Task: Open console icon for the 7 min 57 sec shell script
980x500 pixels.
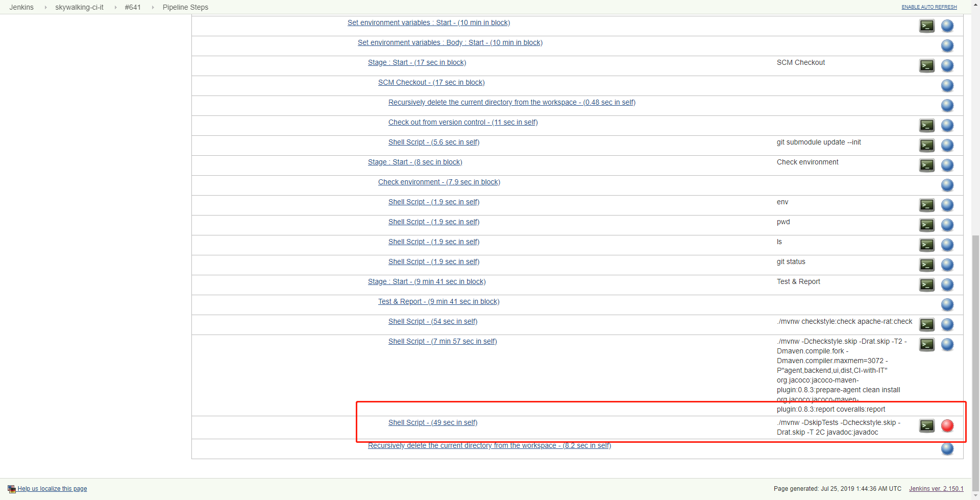Action: pos(927,345)
